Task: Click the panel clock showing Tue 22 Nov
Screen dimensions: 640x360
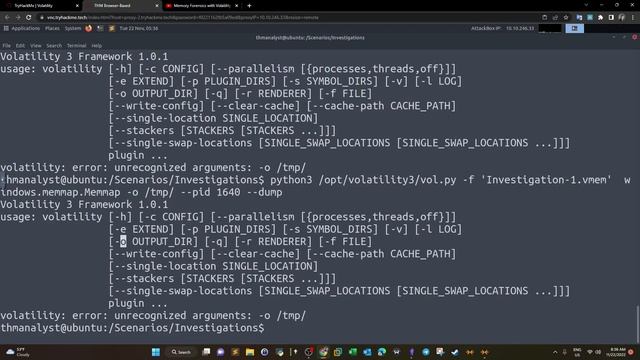Action: coord(138,29)
